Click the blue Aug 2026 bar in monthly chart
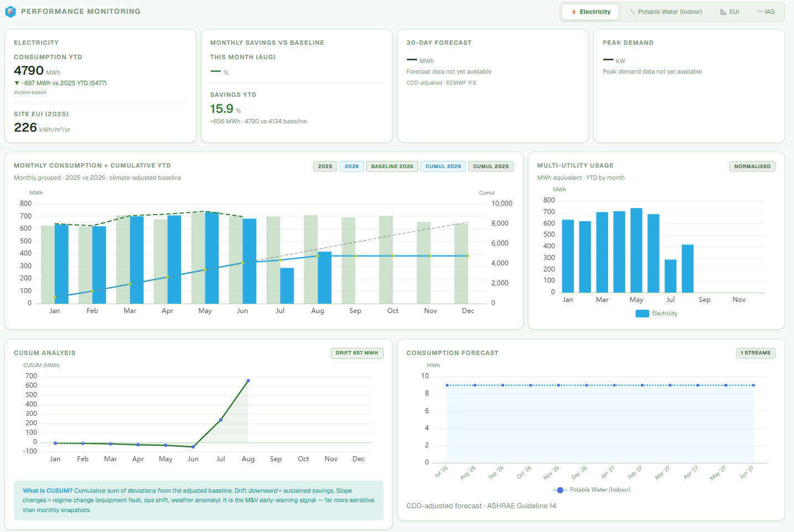The image size is (794, 532). click(x=325, y=278)
